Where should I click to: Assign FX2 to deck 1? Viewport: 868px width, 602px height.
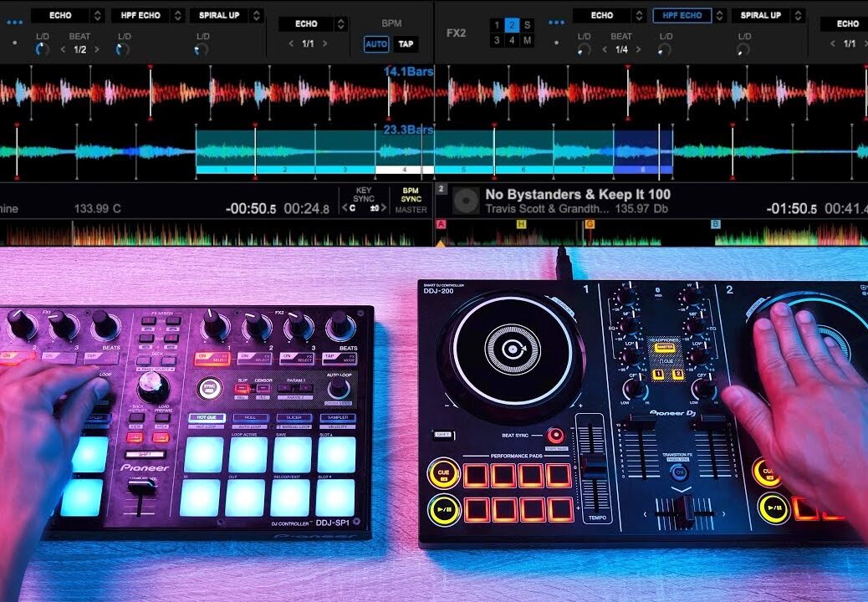tap(497, 25)
